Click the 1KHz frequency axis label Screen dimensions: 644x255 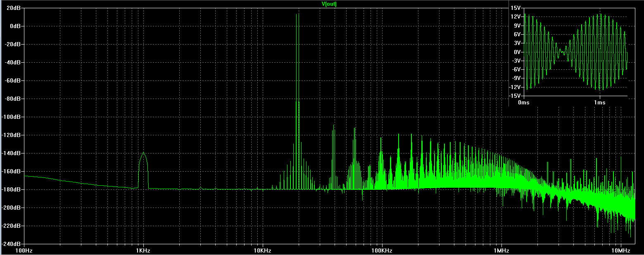pos(143,250)
